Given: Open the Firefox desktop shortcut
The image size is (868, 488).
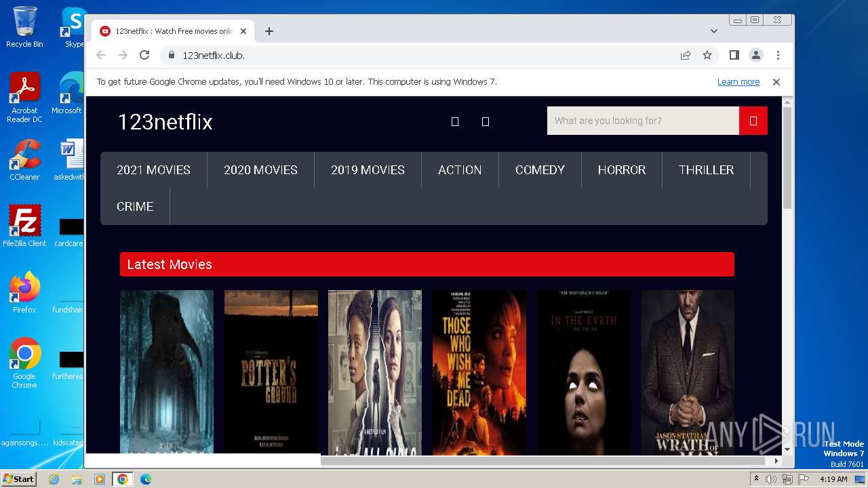Looking at the screenshot, I should pos(24,293).
